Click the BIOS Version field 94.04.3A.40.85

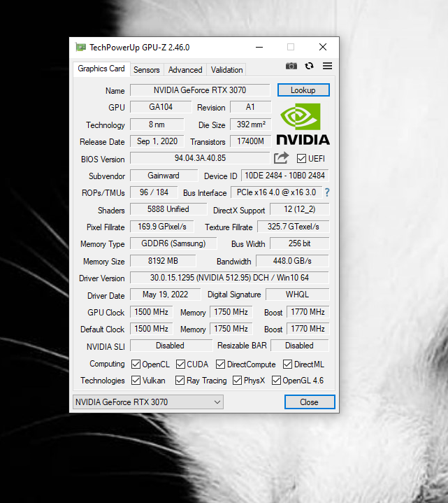200,158
